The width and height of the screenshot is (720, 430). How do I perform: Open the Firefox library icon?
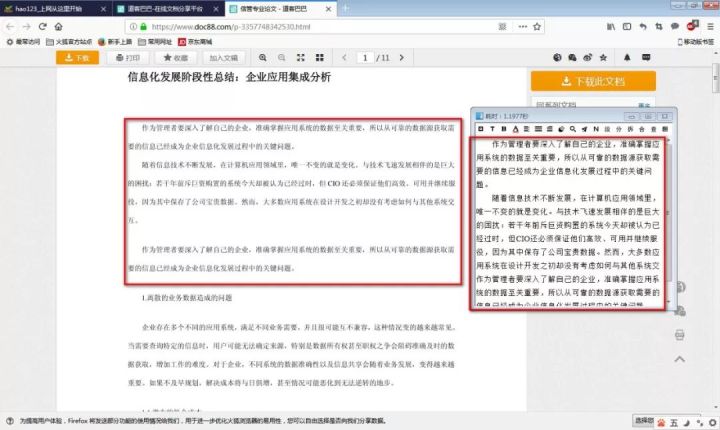(611, 27)
